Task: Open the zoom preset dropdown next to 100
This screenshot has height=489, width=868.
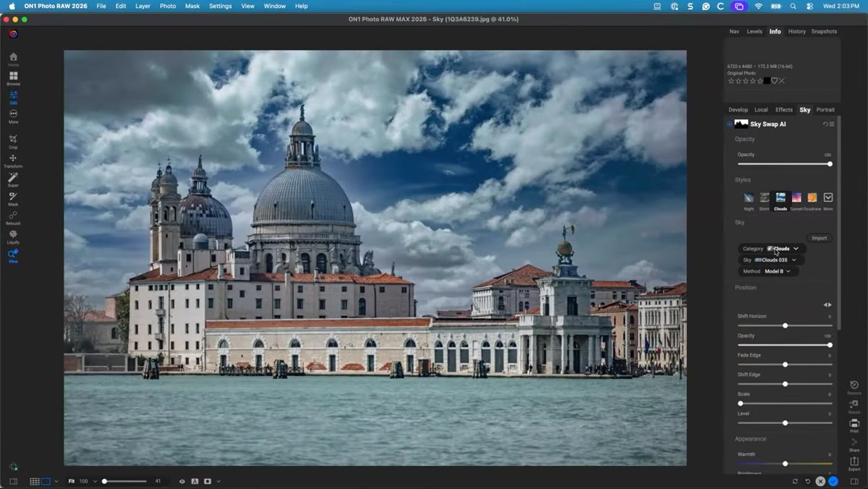Action: coord(95,481)
